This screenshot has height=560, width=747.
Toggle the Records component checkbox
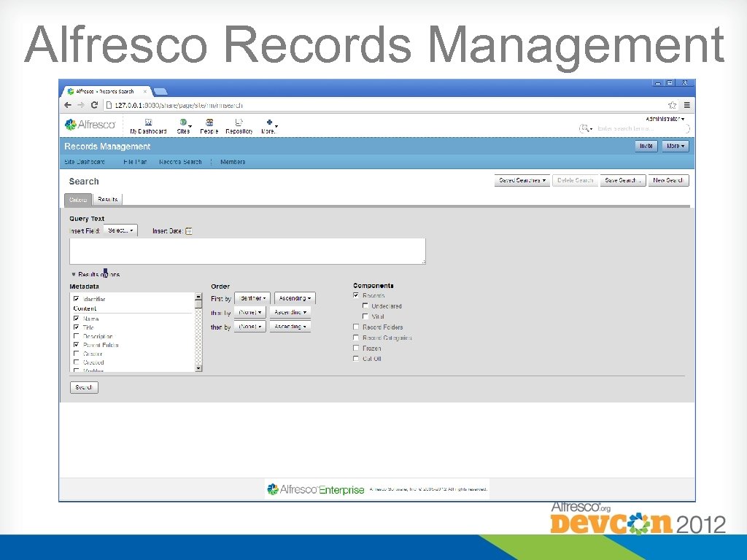pyautogui.click(x=356, y=295)
